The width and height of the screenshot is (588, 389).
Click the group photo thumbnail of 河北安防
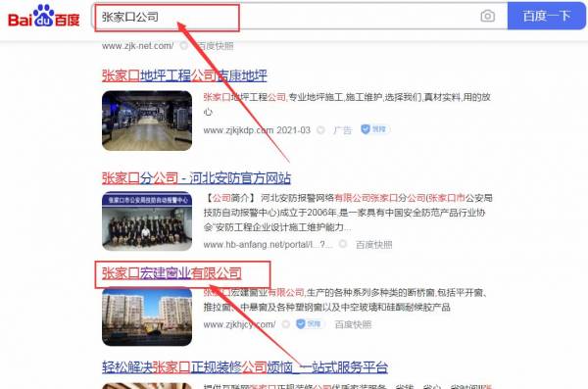pos(147,221)
